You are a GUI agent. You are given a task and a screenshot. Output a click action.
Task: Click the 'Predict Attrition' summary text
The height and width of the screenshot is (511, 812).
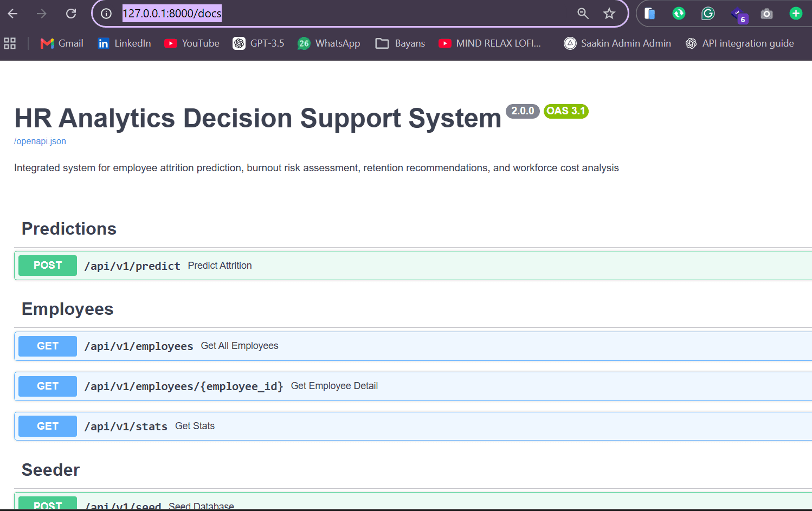pos(220,266)
